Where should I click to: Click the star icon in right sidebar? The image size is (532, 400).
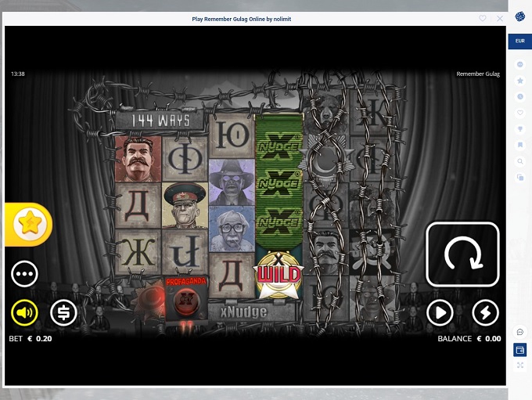pos(520,81)
